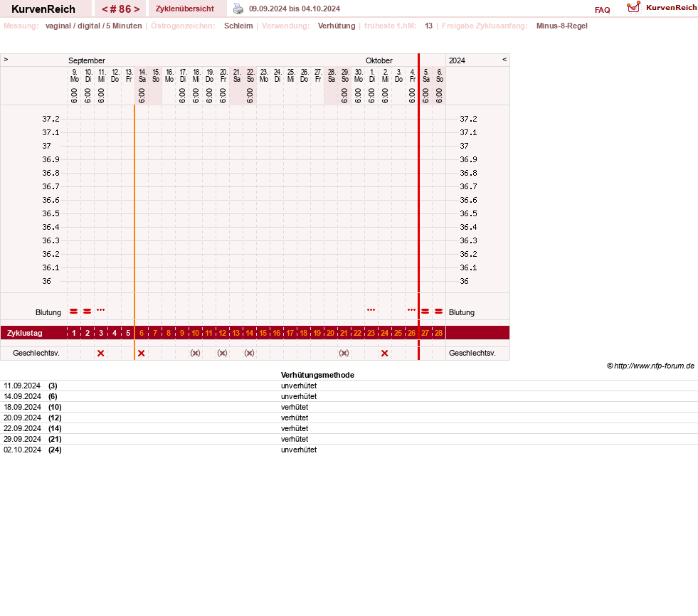Open the nfp-forum.de copyright link
Screen dimensions: 698x616
point(650,366)
